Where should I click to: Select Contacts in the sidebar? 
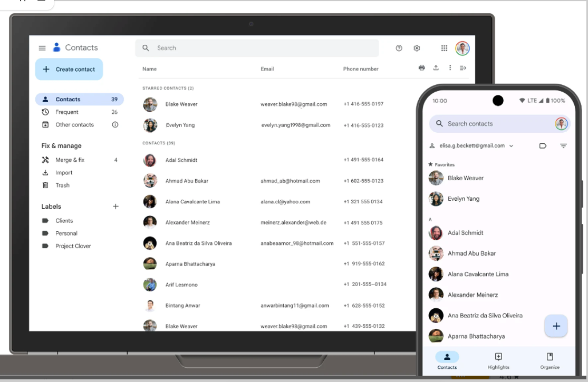pyautogui.click(x=80, y=99)
